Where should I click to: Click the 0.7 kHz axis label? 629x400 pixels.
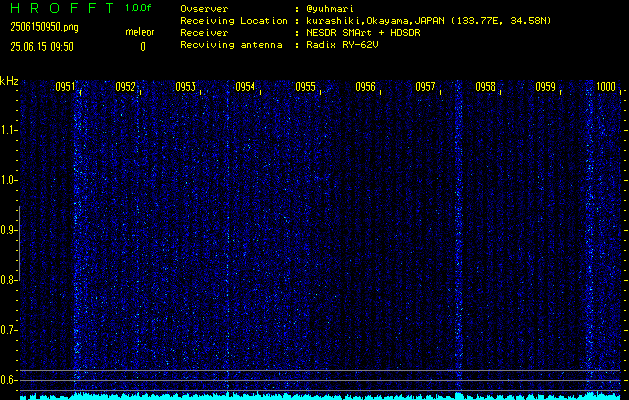click(x=8, y=330)
